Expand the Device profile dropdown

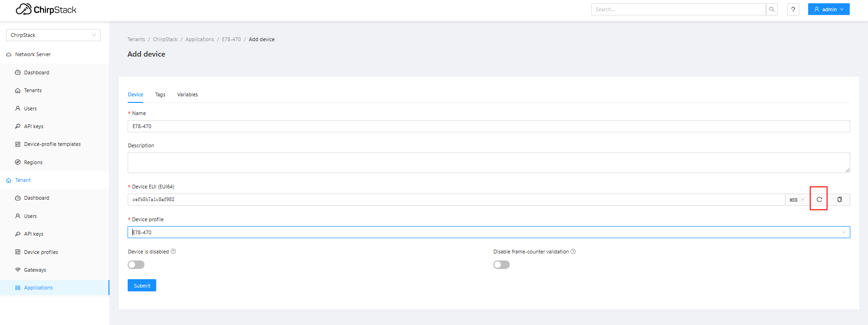click(488, 232)
